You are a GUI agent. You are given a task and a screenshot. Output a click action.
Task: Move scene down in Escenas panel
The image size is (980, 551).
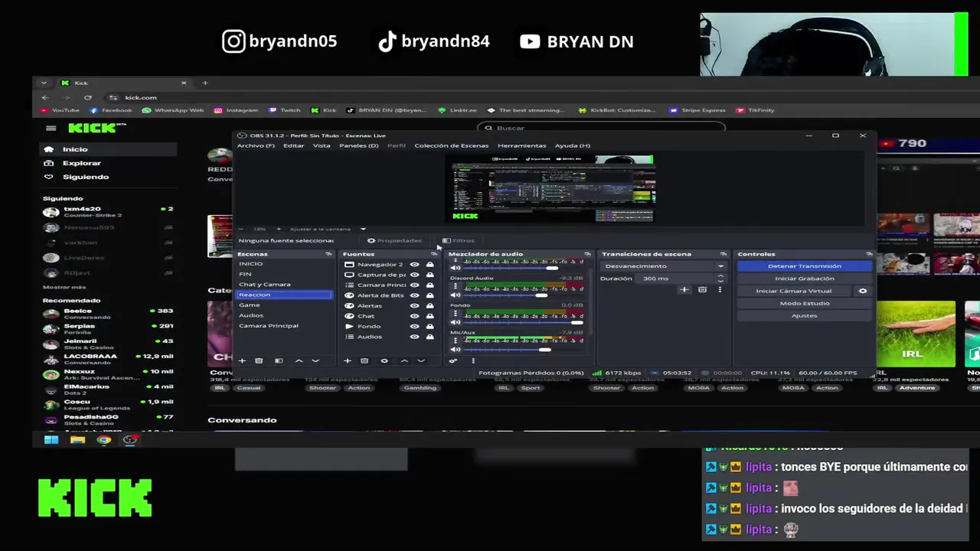[x=315, y=360]
